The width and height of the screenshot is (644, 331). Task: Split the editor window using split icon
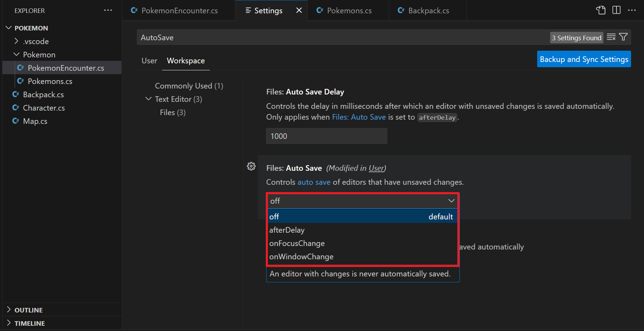616,10
